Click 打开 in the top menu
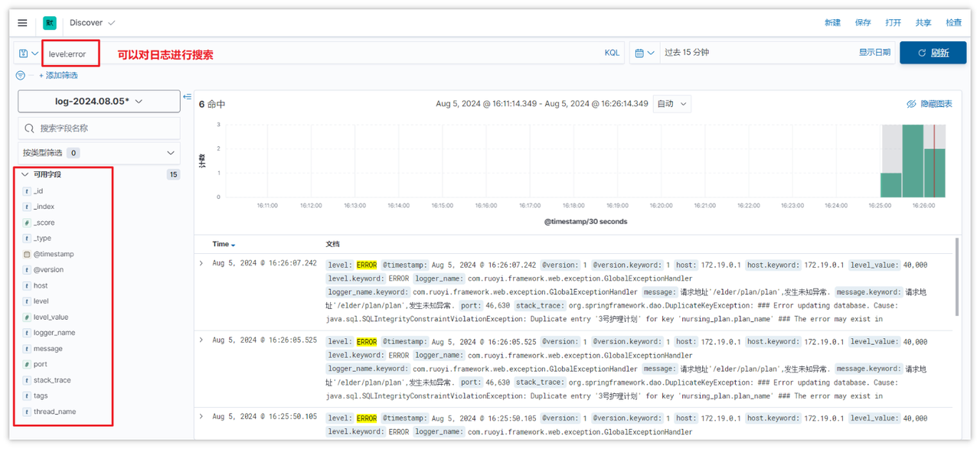Image resolution: width=980 pixels, height=449 pixels. (x=893, y=23)
